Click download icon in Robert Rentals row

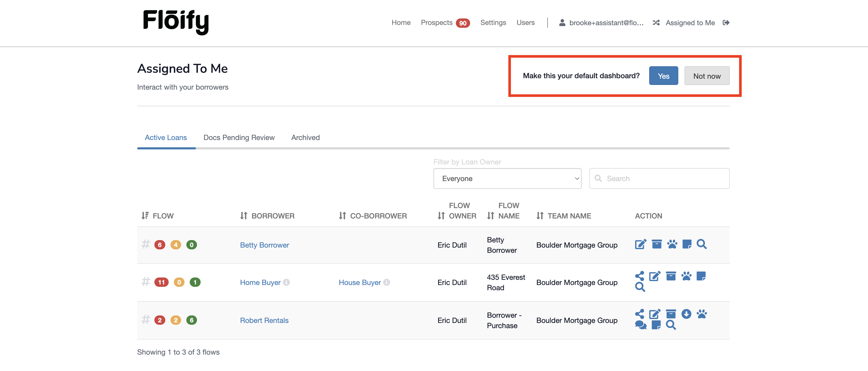point(686,314)
